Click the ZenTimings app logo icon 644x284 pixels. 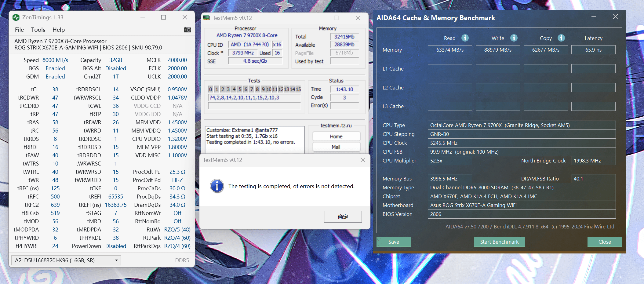tap(16, 17)
